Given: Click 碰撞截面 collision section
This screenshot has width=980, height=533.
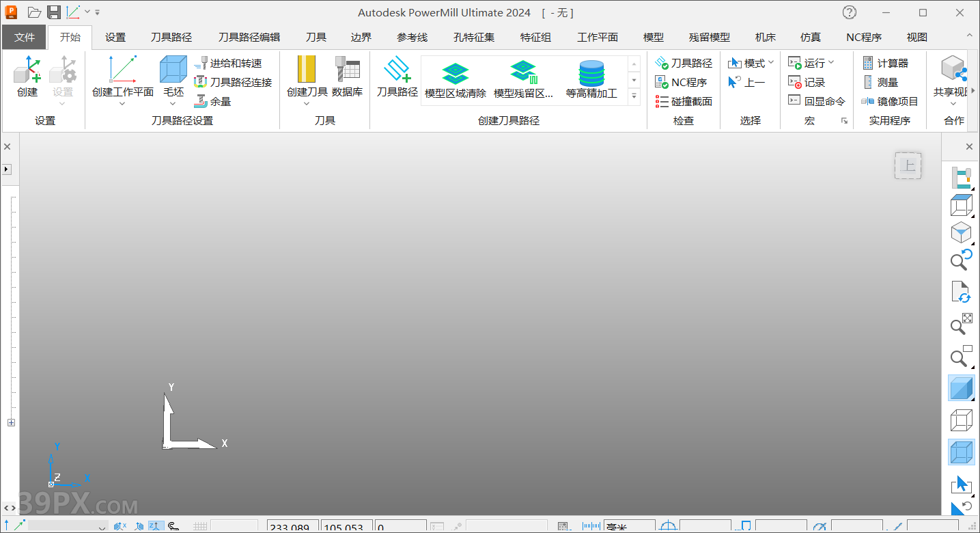Looking at the screenshot, I should click(684, 101).
